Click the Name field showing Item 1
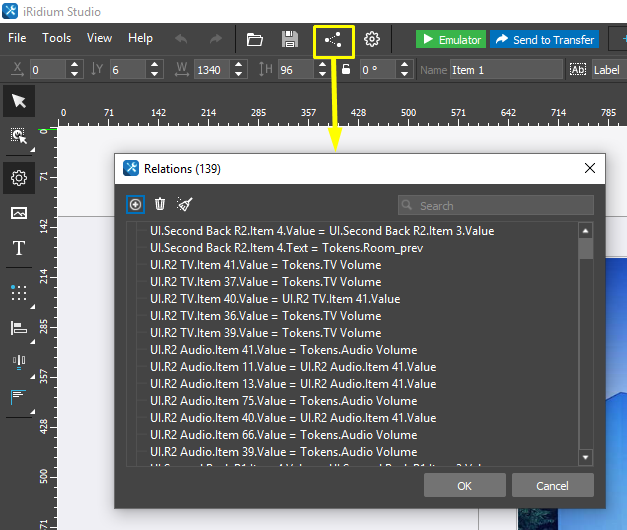 coord(506,70)
